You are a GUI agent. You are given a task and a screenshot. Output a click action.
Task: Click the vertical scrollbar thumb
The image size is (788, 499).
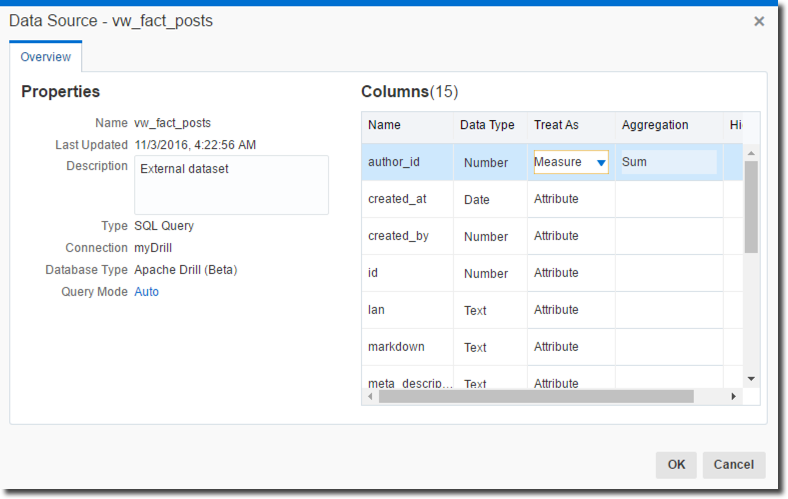[751, 207]
